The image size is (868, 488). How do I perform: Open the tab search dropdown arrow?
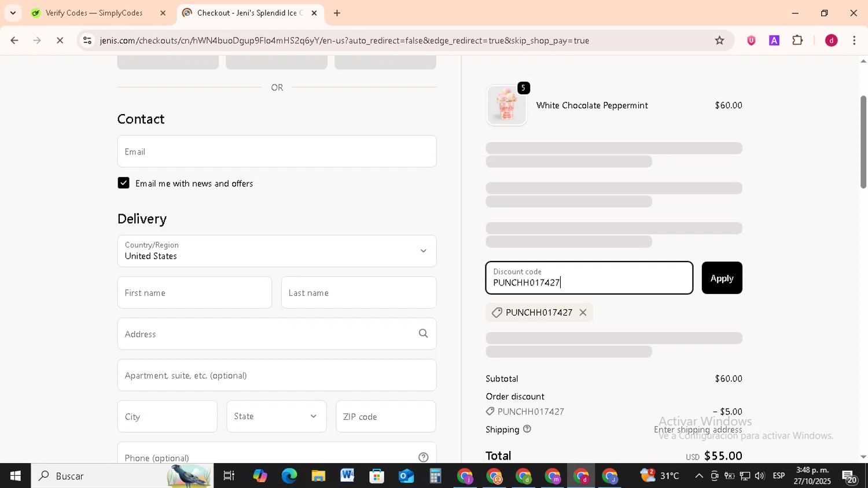13,13
